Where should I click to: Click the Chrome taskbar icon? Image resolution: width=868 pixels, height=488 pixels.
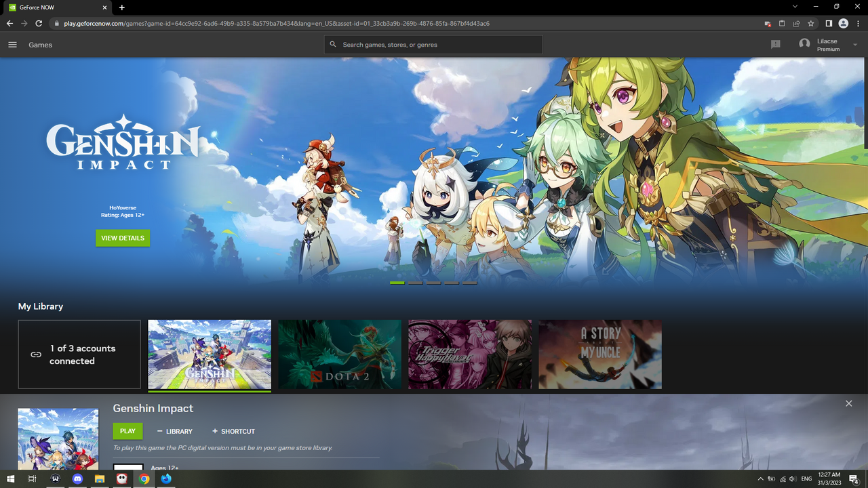144,479
